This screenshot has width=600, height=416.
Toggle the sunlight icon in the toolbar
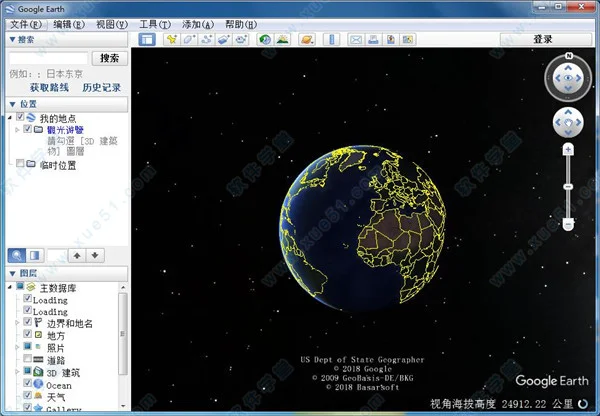pos(282,39)
